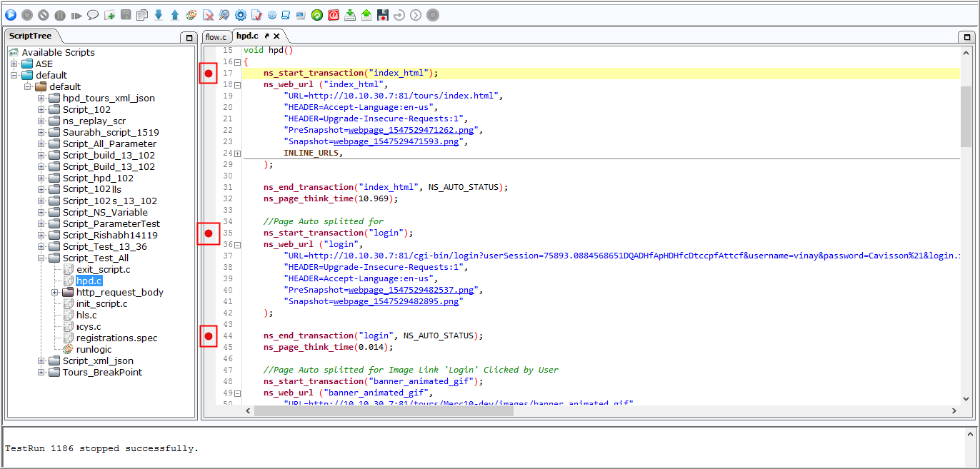This screenshot has height=469, width=980.
Task: Select Saurabh_script_1519 in the tree
Action: tap(111, 132)
